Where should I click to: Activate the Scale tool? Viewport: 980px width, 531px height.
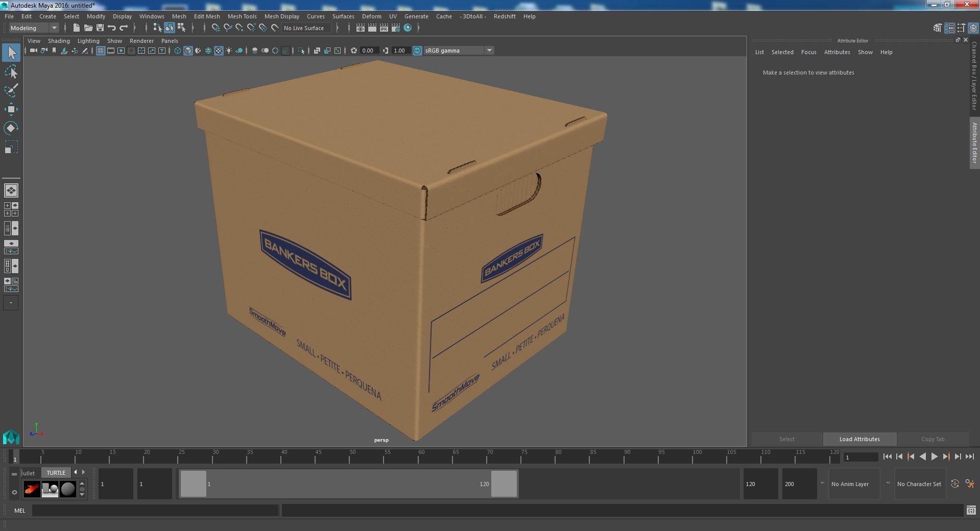[x=11, y=147]
